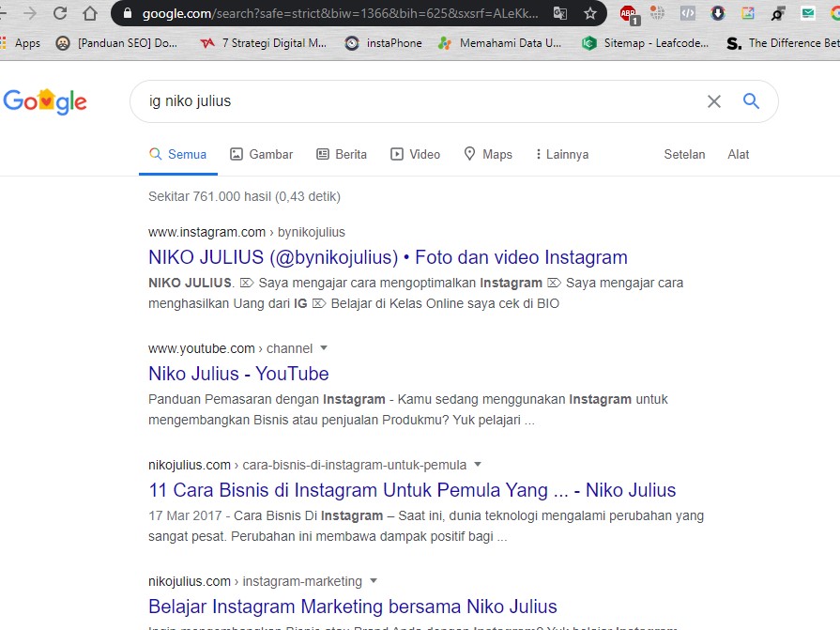Switch to the Video tab
Image resolution: width=840 pixels, height=630 pixels.
pyautogui.click(x=415, y=154)
